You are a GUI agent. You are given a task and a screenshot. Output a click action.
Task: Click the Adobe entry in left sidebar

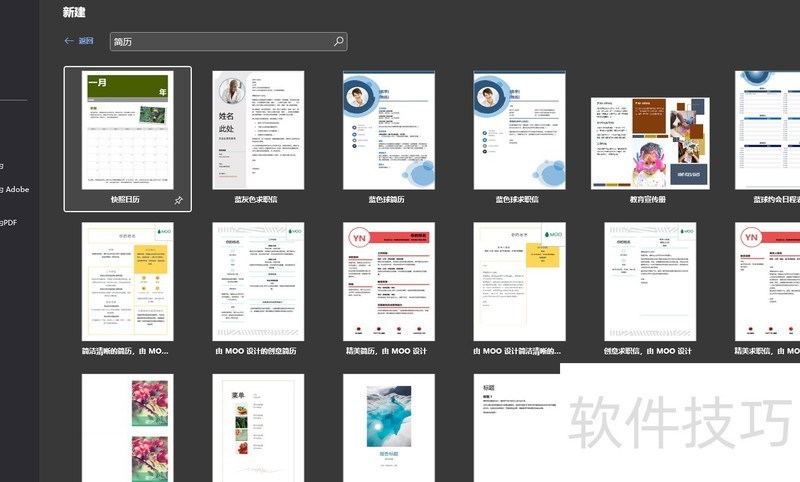15,189
